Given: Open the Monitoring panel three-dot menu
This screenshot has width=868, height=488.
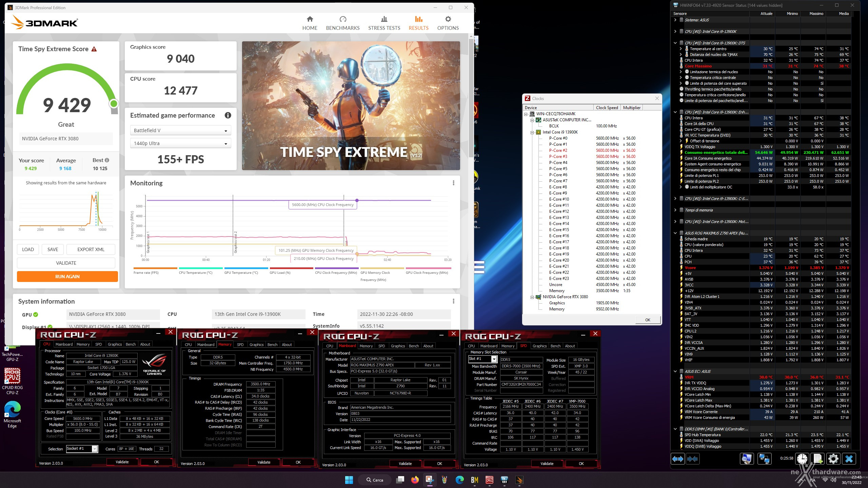Looking at the screenshot, I should point(453,183).
